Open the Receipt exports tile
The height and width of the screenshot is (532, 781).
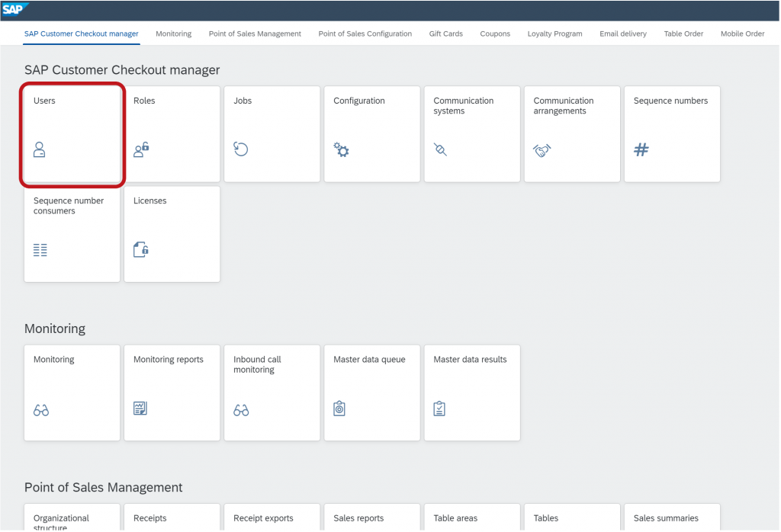pos(272,518)
